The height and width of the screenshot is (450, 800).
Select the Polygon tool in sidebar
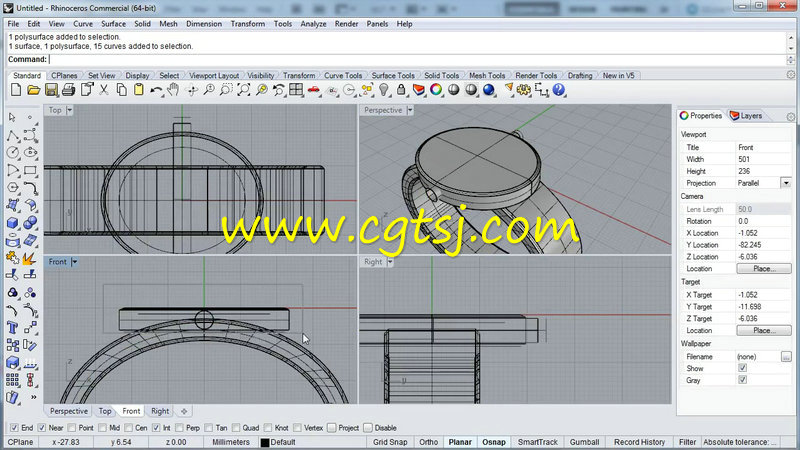pyautogui.click(x=13, y=188)
